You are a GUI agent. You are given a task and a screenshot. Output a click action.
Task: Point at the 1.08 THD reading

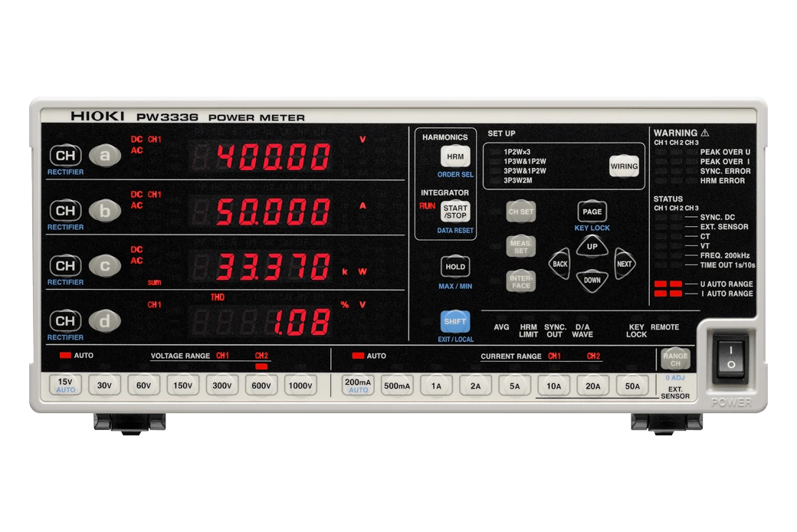(302, 322)
